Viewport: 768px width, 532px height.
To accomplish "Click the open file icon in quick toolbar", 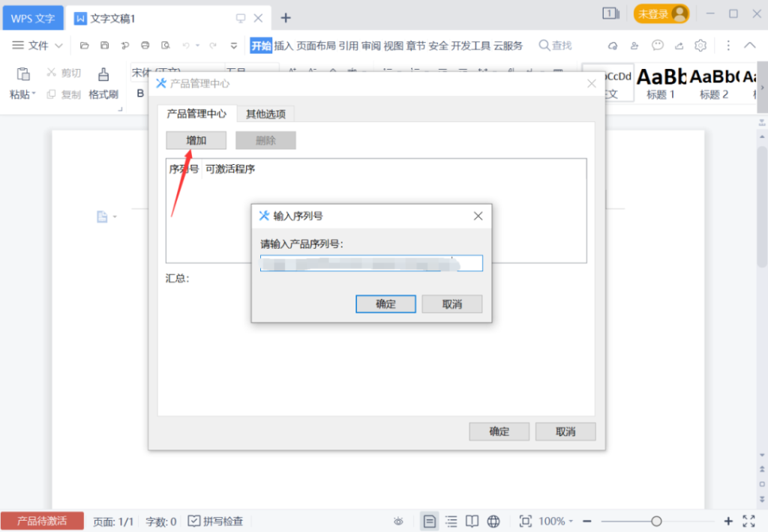I will 84,46.
